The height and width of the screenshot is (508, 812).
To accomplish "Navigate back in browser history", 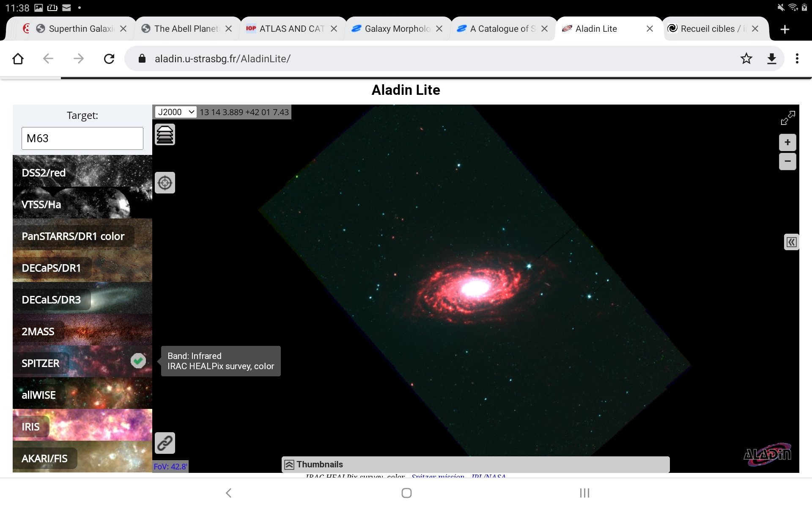I will (48, 58).
